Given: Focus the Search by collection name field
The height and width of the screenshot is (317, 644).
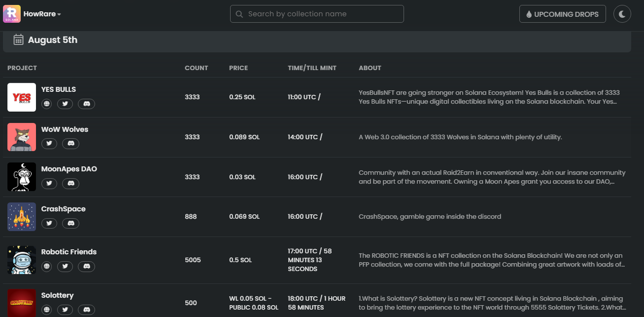Looking at the screenshot, I should pyautogui.click(x=317, y=14).
